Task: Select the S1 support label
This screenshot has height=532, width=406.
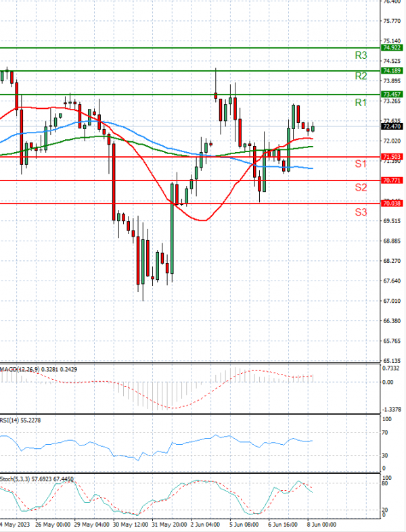Action: [x=361, y=164]
